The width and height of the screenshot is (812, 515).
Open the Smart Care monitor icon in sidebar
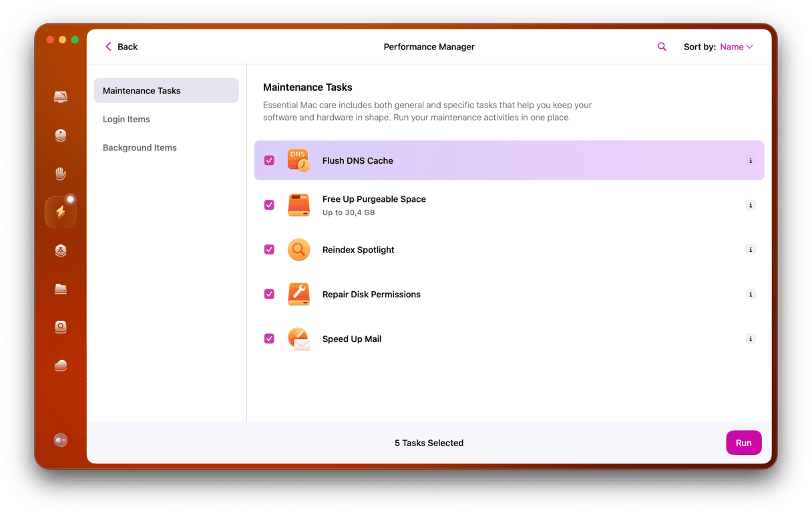point(61,97)
